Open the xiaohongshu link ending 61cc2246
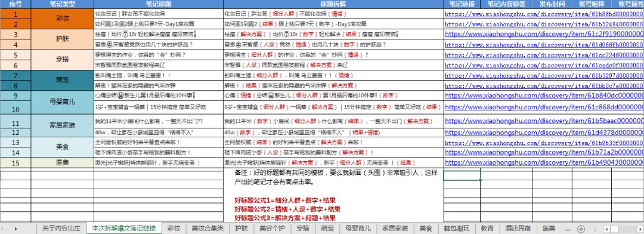 (x=544, y=55)
